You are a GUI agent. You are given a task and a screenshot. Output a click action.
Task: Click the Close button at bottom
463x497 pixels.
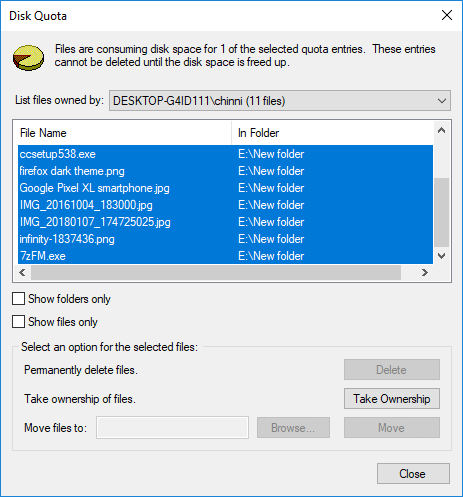click(413, 474)
